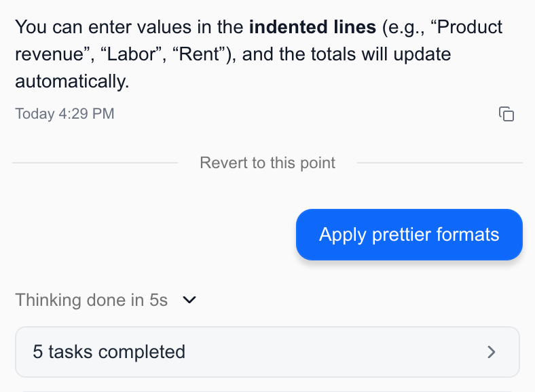Expand the chevron beside "Thinking done in 5s"
This screenshot has height=392, width=535.
coord(190,300)
